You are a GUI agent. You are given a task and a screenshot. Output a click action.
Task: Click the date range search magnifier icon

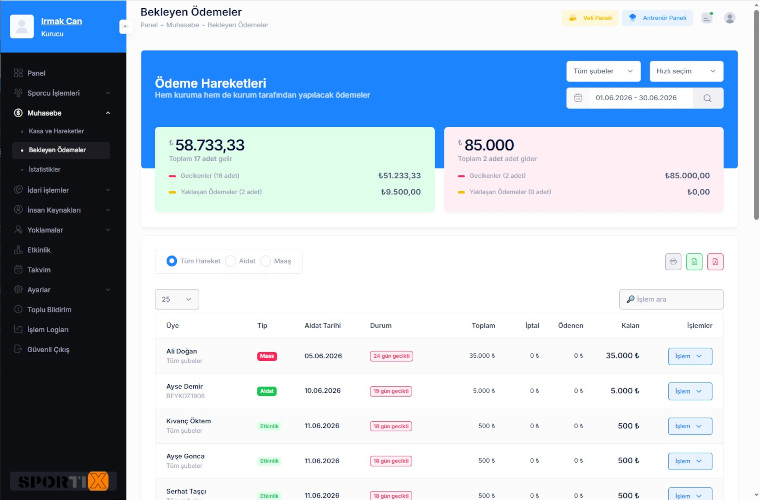coord(708,98)
